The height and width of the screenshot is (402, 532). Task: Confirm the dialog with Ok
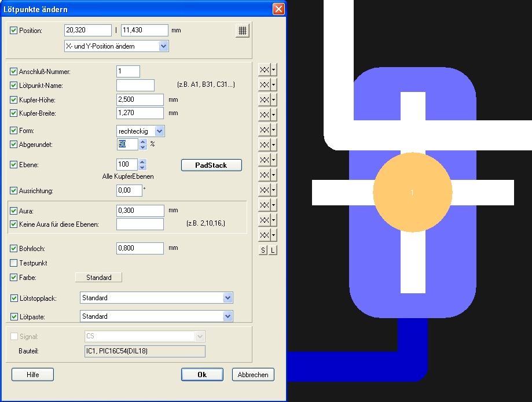pos(202,374)
